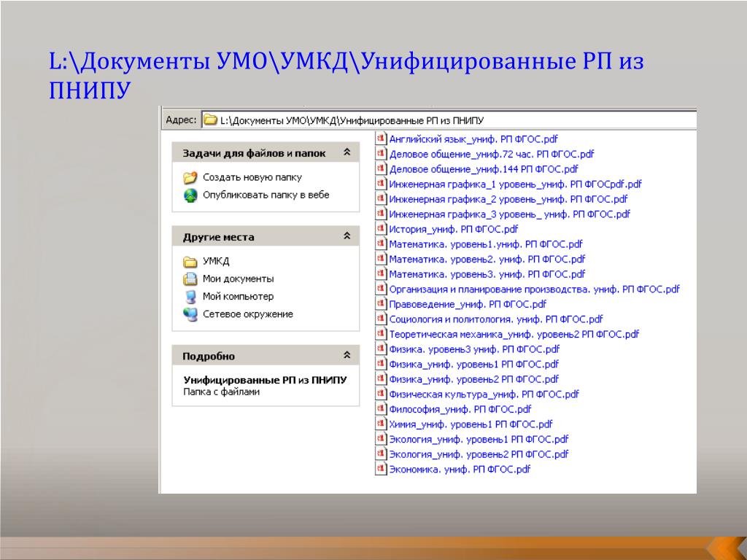Image resolution: width=747 pixels, height=560 pixels.
Task: Select file name История_униф. РП ФГОС.pdf
Action: 453,229
